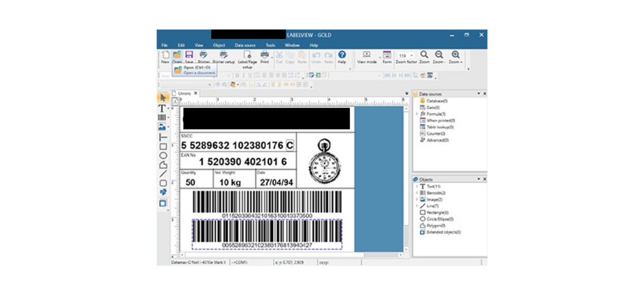Expand Text(11) in Objects panel
The image size is (644, 295).
[x=417, y=186]
